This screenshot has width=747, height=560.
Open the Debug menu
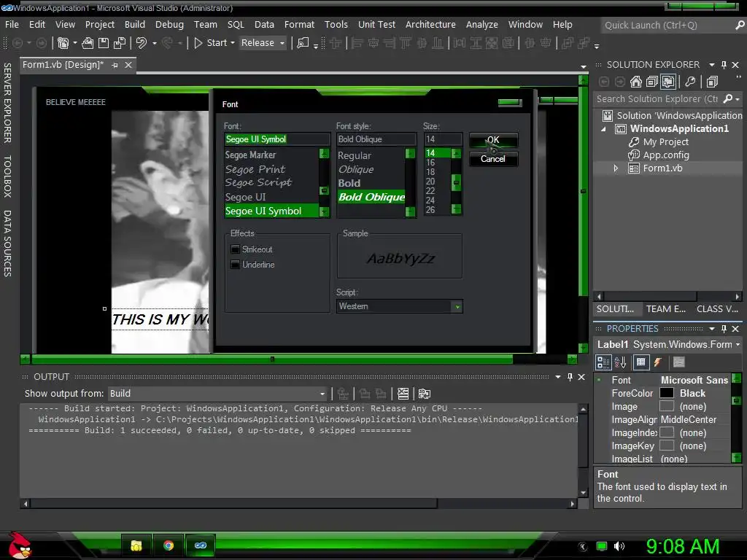[x=169, y=24]
